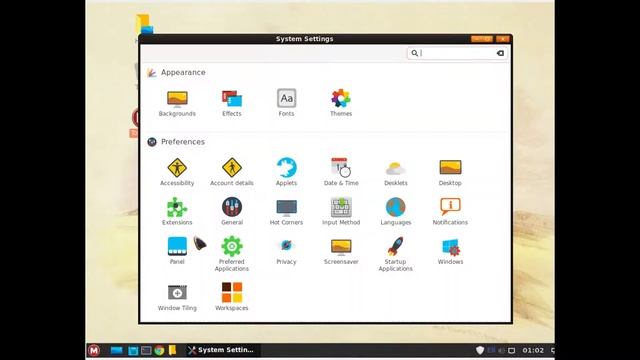This screenshot has height=360, width=640.
Task: Open the main menu in the panel
Action: [94, 350]
